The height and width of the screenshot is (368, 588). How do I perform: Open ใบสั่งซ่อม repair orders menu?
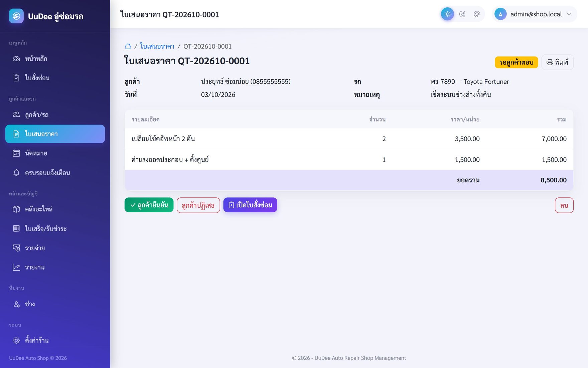pos(55,78)
